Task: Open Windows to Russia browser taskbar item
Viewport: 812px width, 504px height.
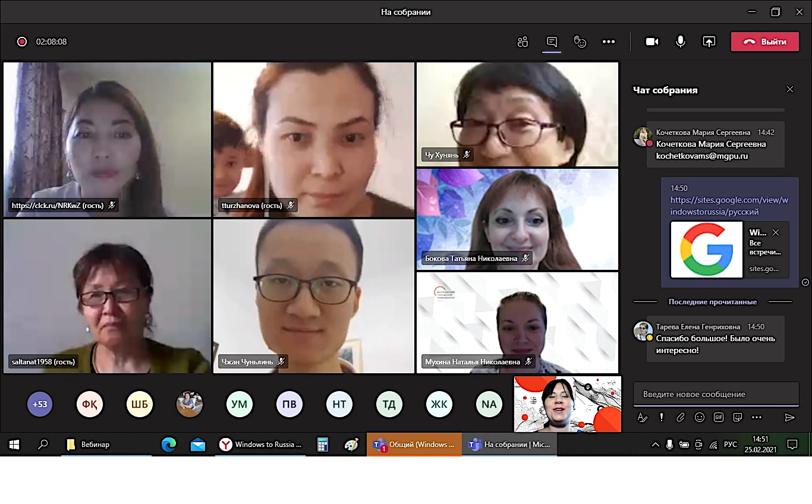Action: point(261,445)
